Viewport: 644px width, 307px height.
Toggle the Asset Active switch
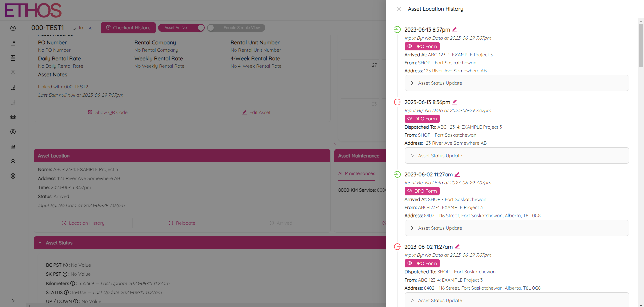tap(181, 28)
